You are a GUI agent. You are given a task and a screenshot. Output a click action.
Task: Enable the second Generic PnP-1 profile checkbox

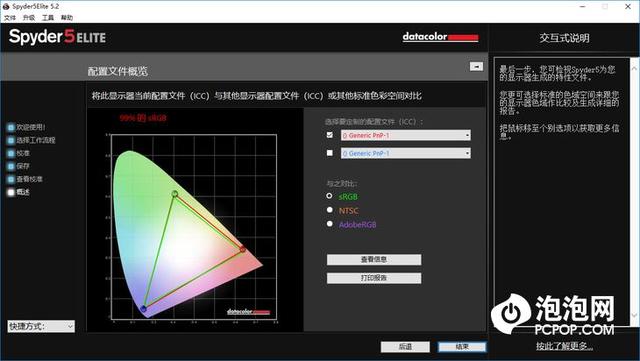pyautogui.click(x=330, y=153)
